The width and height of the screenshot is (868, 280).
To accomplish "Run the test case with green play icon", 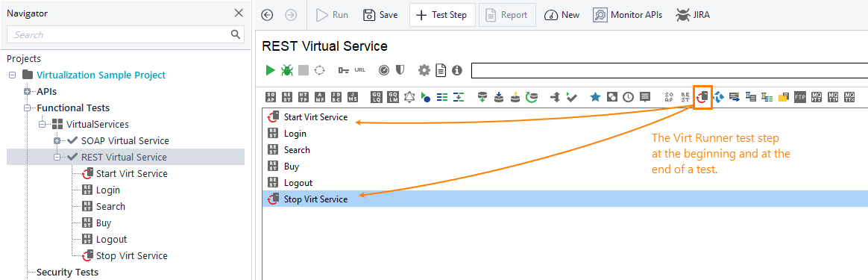I will click(270, 70).
